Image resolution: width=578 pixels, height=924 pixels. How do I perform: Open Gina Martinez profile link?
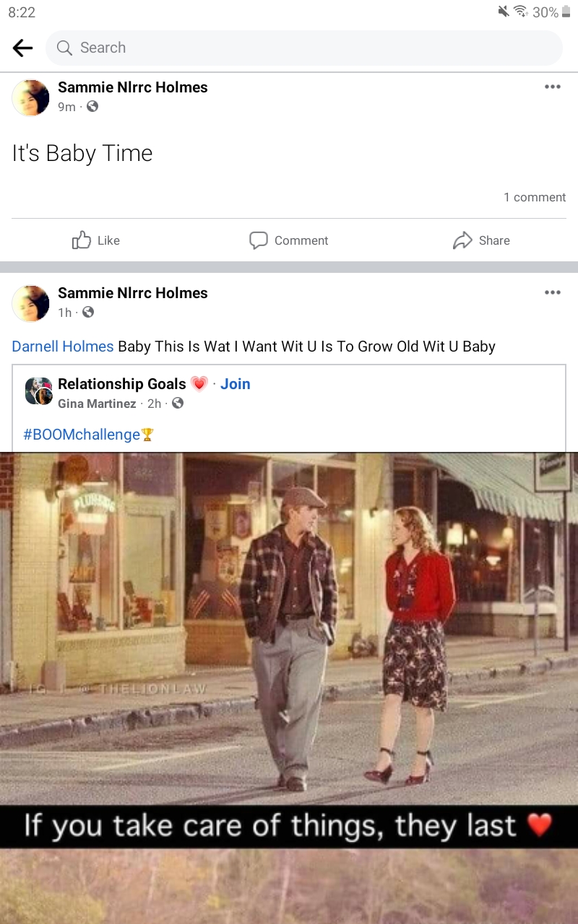click(x=97, y=404)
